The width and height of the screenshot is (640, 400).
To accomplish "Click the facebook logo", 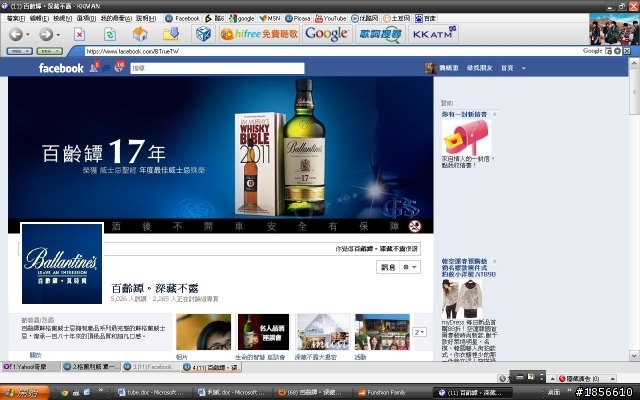I will (61, 68).
